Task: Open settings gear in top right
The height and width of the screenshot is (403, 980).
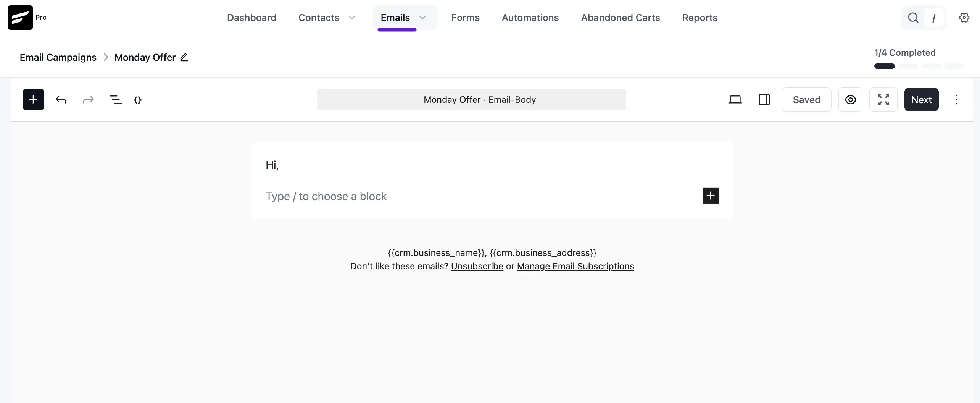Action: tap(964, 18)
